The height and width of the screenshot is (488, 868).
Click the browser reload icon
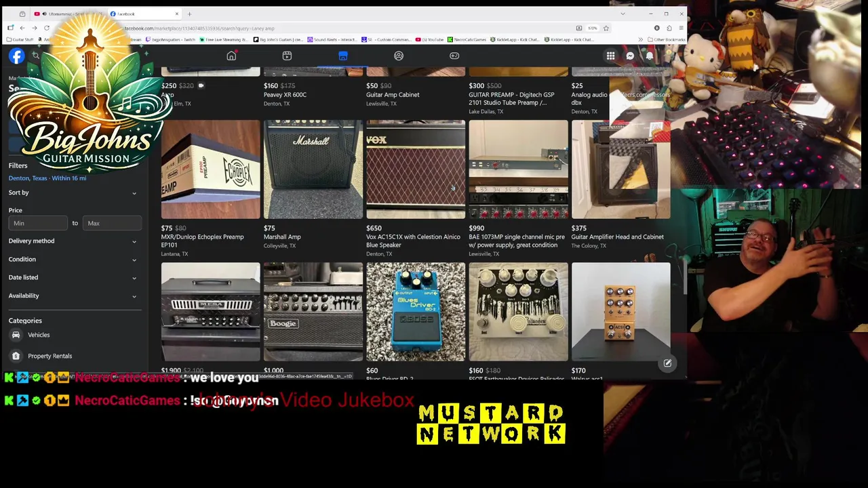point(47,28)
